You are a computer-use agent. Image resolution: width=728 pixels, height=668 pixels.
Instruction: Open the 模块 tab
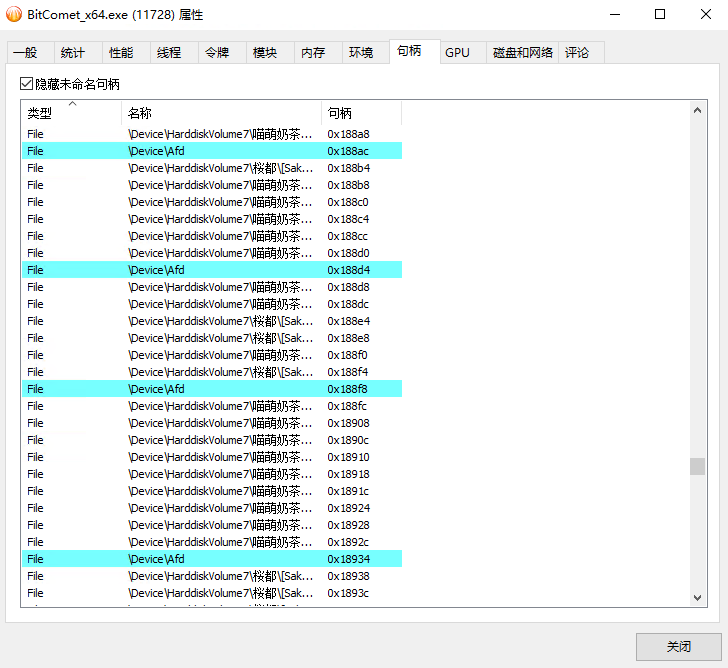click(x=265, y=53)
